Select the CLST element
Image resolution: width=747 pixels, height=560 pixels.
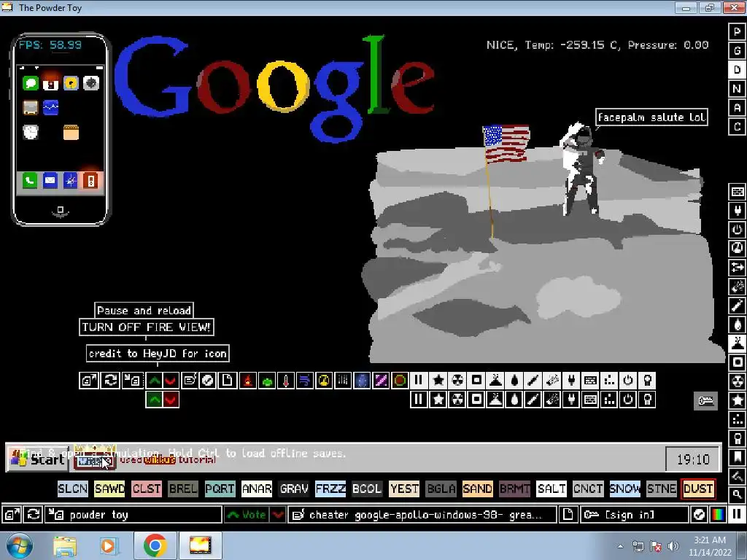pyautogui.click(x=146, y=489)
